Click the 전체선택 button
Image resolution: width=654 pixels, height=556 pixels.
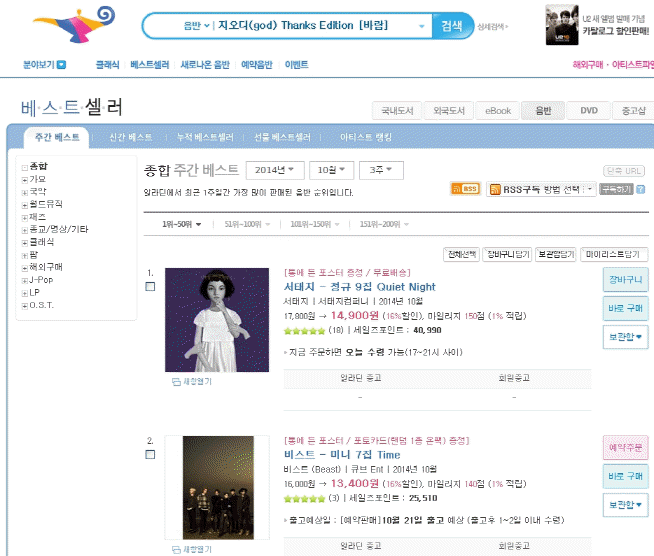coord(461,254)
